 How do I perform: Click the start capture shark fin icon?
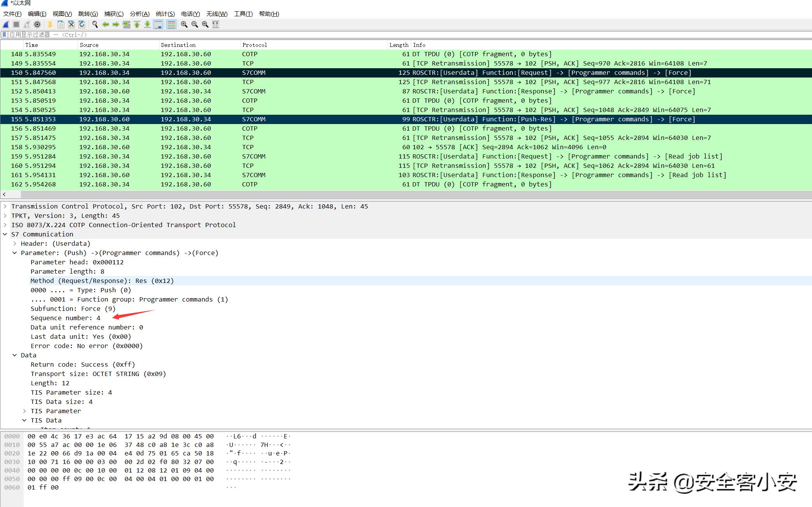(6, 24)
